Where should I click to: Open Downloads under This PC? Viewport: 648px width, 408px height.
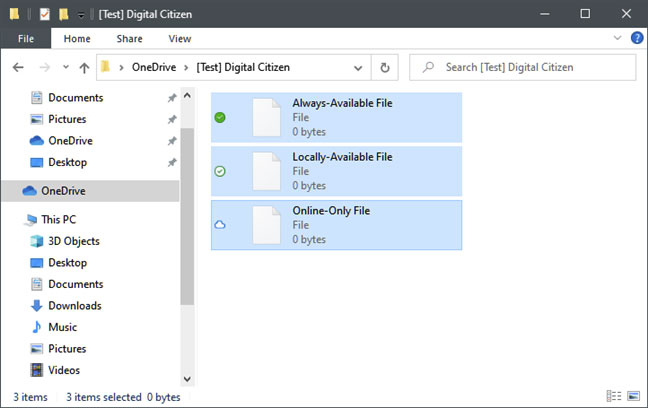pyautogui.click(x=75, y=305)
